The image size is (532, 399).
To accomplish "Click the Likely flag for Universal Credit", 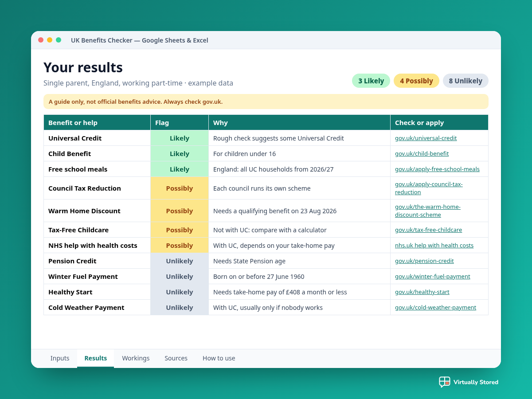I will point(180,138).
